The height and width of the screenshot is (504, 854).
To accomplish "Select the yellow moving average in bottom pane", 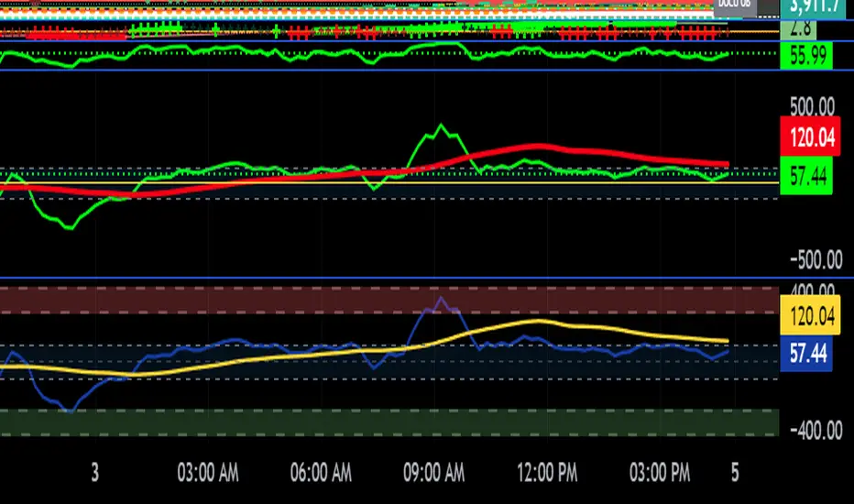I will 541,321.
